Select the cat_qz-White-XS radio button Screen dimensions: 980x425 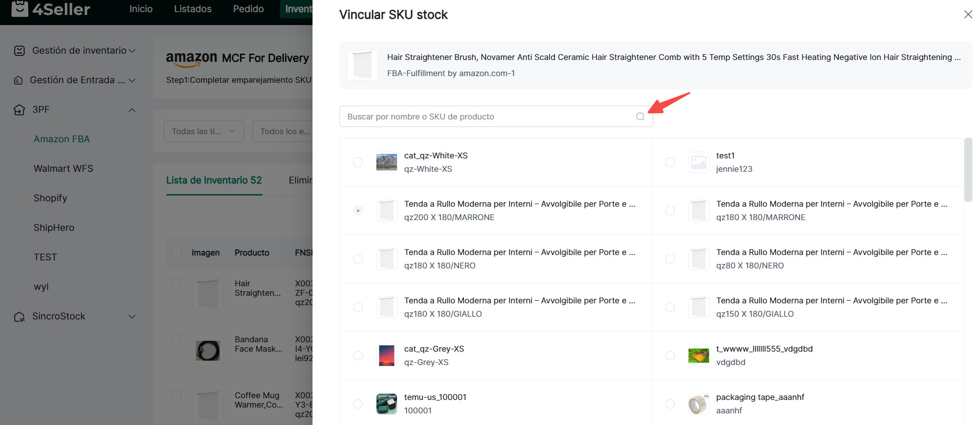point(358,162)
